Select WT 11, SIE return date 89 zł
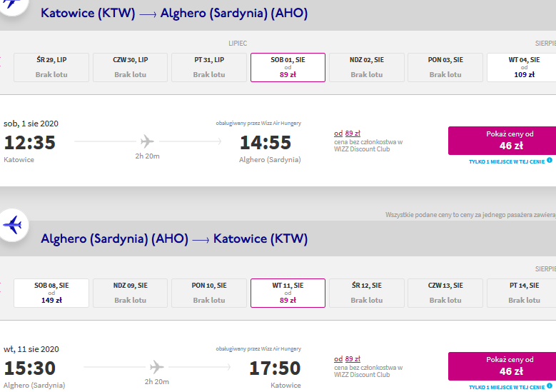The width and height of the screenshot is (556, 392). tap(288, 293)
